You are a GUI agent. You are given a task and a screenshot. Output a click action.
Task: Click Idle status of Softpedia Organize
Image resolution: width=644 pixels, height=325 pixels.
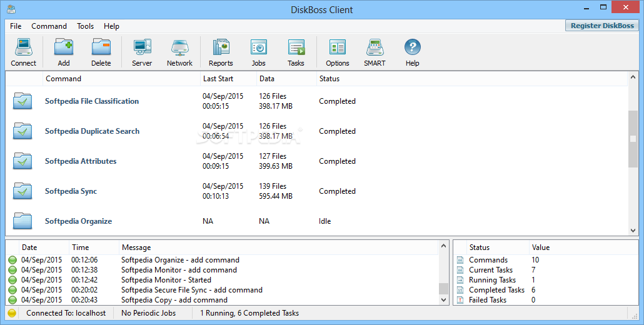325,221
